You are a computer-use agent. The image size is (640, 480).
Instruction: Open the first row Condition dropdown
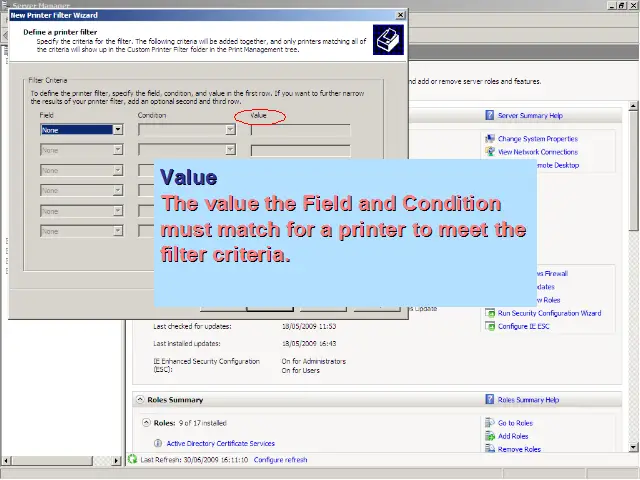tap(187, 130)
